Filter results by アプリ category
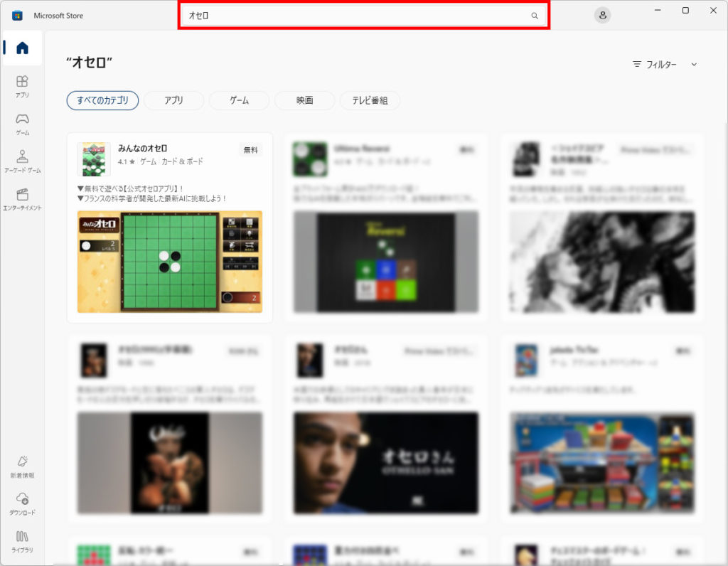Screen dimensions: 728x566 click(173, 100)
